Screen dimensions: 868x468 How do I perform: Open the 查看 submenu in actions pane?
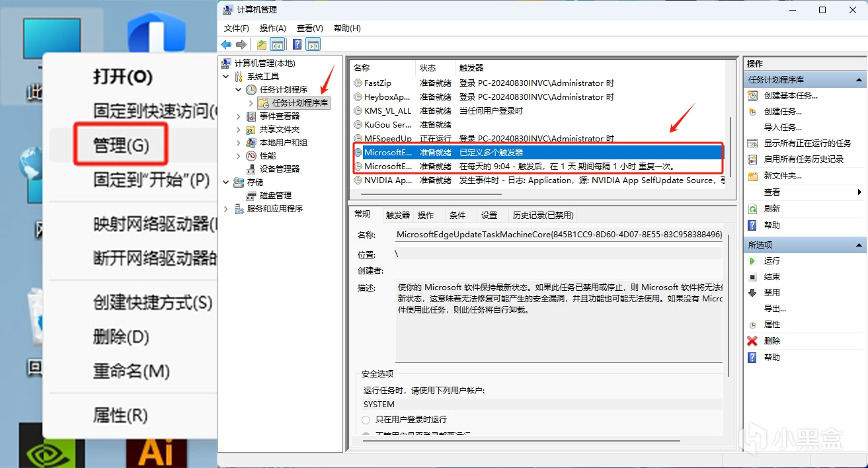[804, 192]
